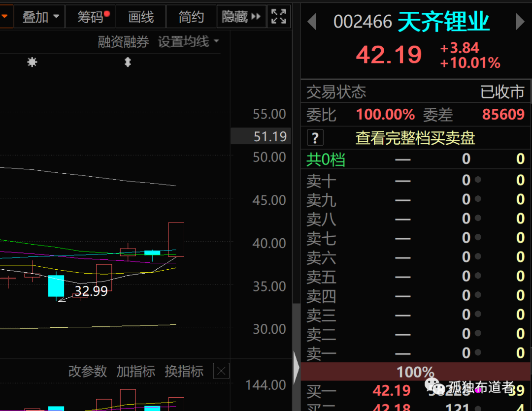532x411 pixels.
Task: Click the question mark help icon
Action: (315, 138)
